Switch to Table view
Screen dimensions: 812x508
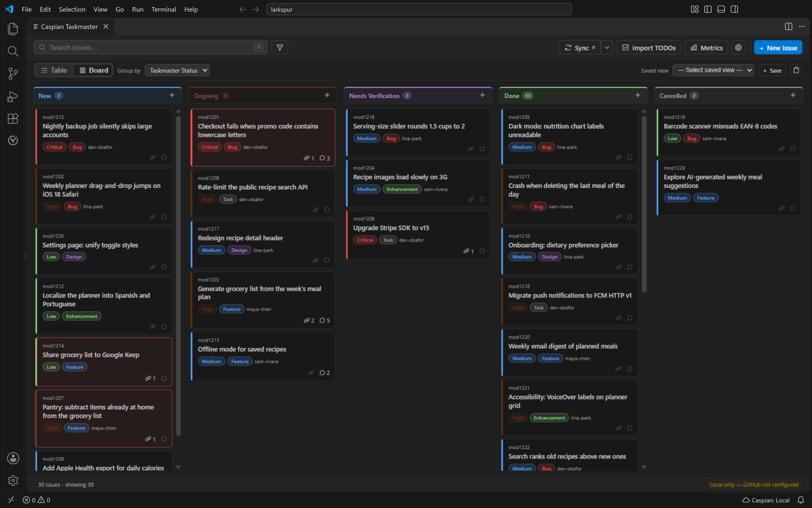[54, 70]
